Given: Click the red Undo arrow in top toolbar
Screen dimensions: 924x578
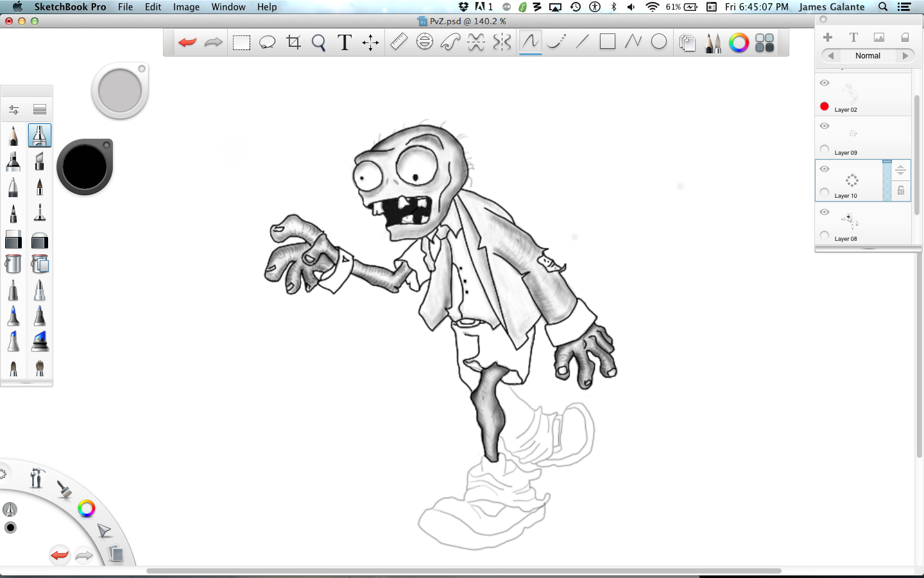Looking at the screenshot, I should point(187,42).
